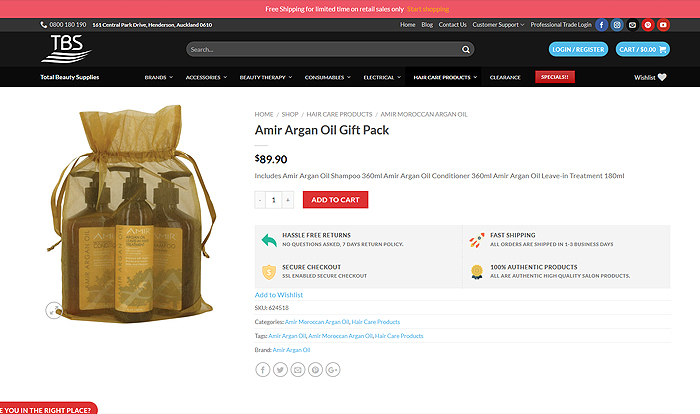Expand the Brands menu
700x414 pixels.
[158, 77]
